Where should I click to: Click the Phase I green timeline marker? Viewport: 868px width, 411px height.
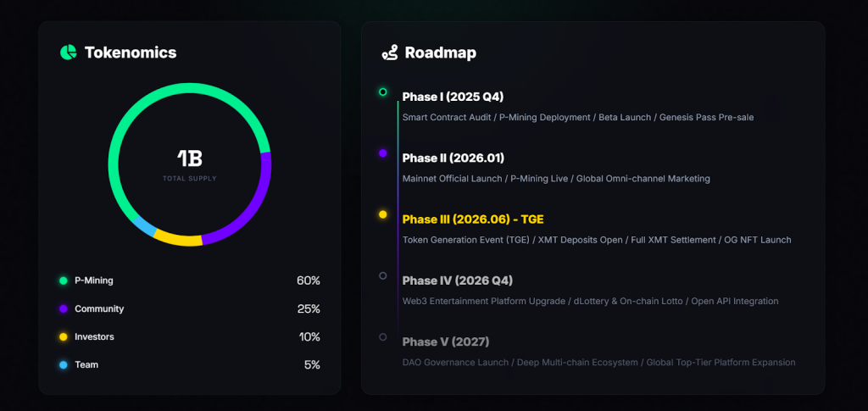click(383, 92)
